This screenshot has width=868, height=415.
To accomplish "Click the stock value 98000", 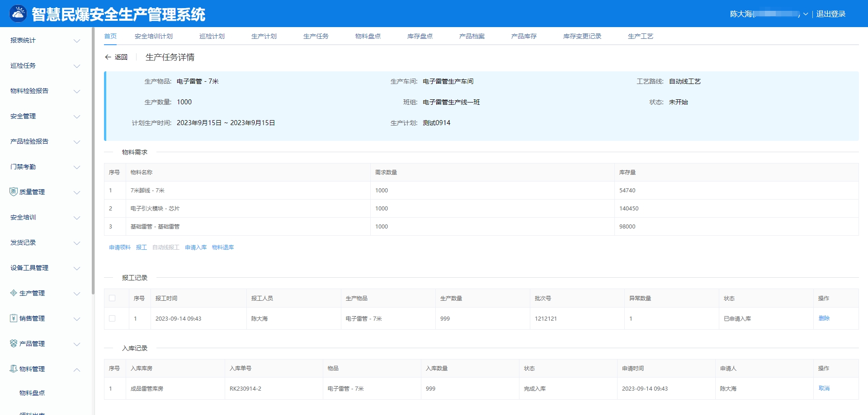I will 627,227.
